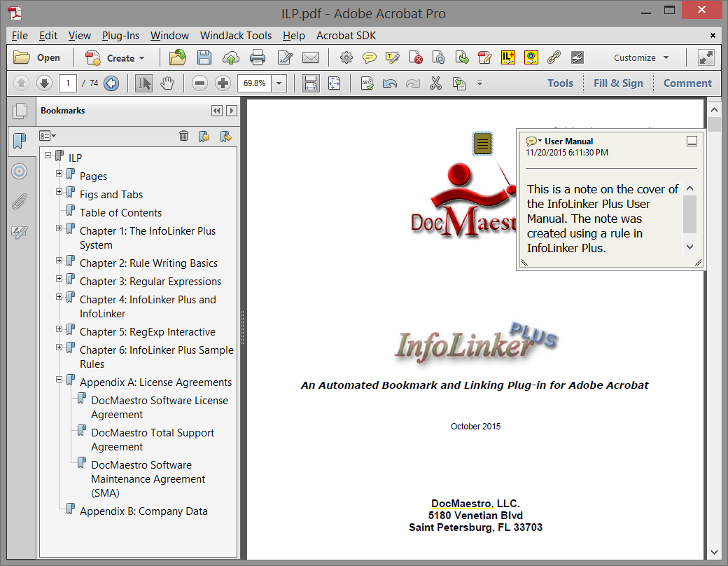Open the Create dropdown arrow

(141, 58)
